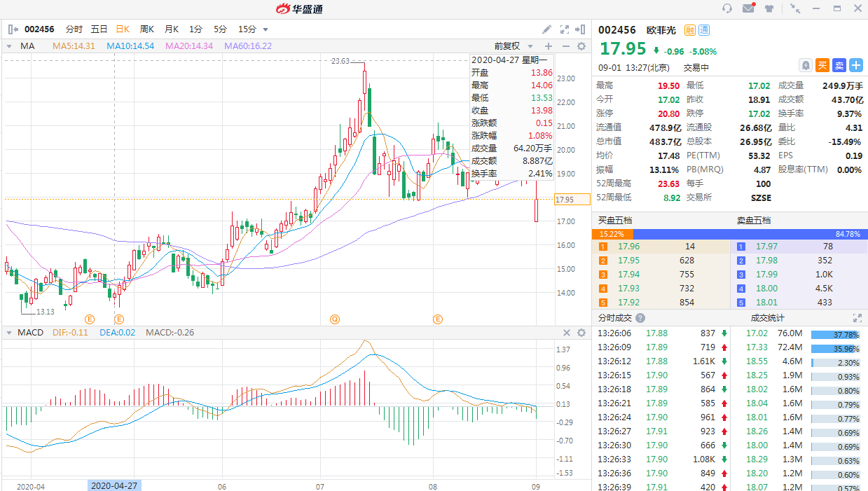Screen dimensions: 868x491
Task: Click the Q quarterly marker on chart
Action: 335,319
